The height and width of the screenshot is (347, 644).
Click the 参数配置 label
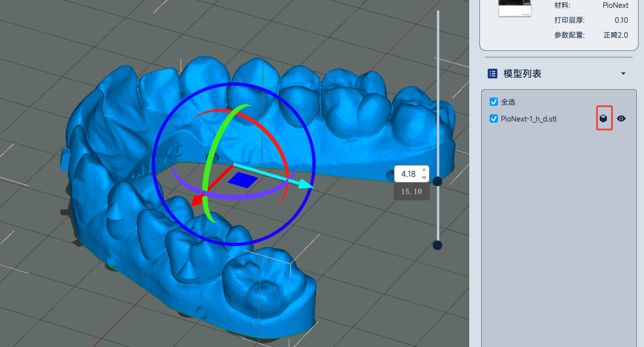click(x=569, y=35)
